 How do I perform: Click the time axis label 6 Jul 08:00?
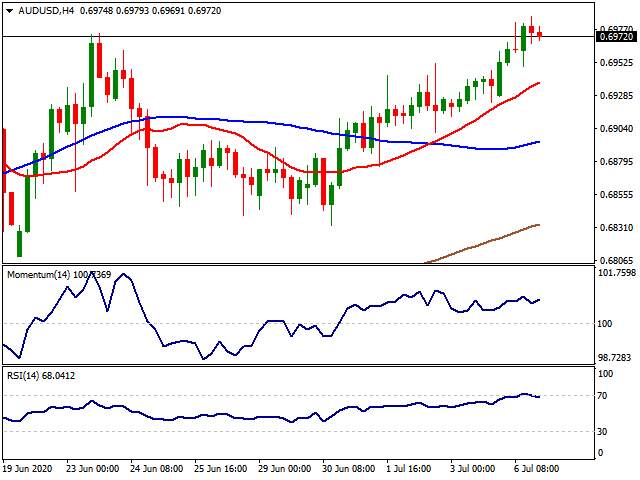point(536,468)
